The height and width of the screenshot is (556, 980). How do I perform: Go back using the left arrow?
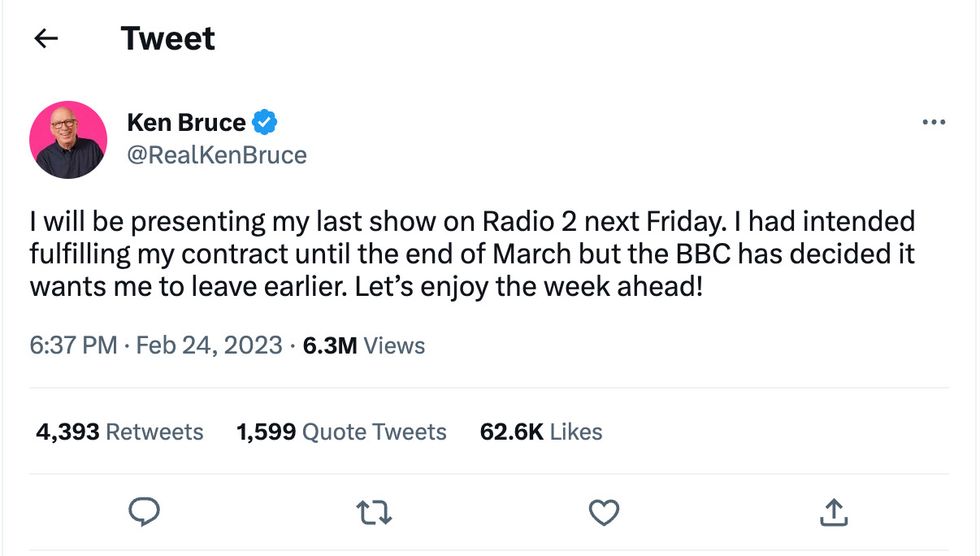(x=45, y=39)
